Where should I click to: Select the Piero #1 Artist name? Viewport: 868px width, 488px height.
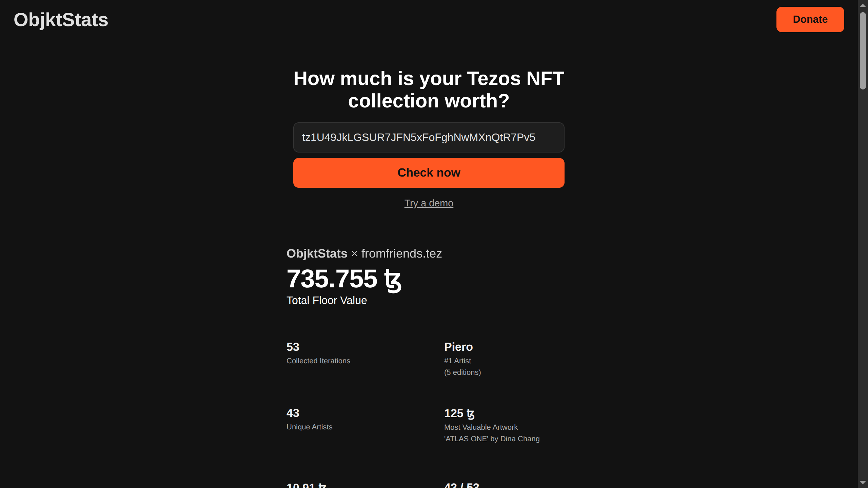(458, 347)
